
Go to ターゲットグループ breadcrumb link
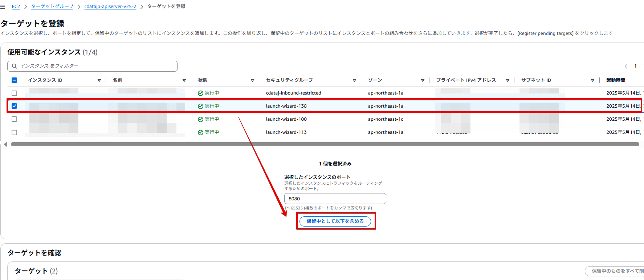(x=52, y=7)
